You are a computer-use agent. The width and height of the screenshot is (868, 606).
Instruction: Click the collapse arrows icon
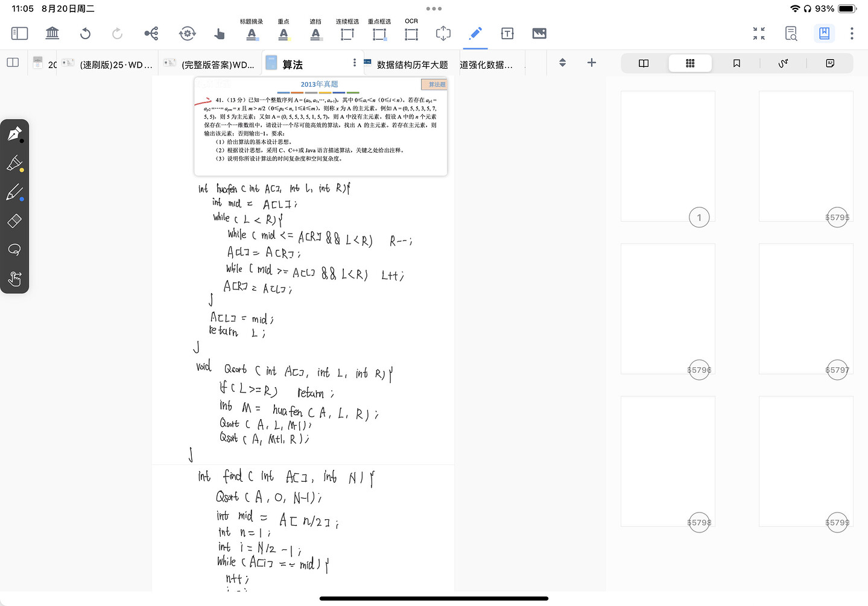759,33
